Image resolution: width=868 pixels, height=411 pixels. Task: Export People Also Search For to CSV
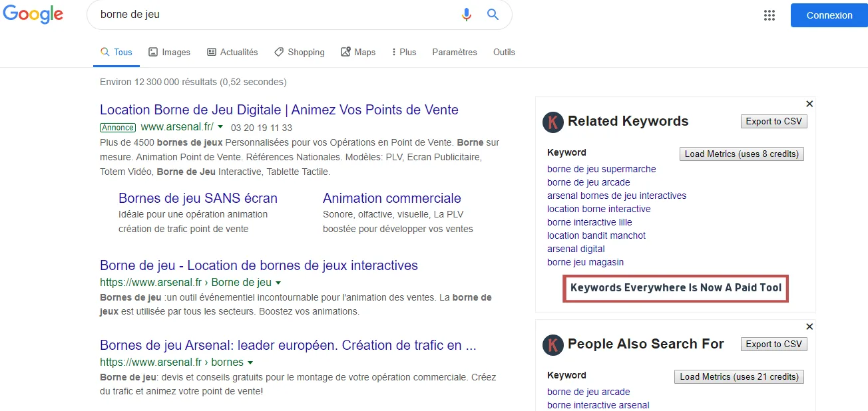pos(773,344)
